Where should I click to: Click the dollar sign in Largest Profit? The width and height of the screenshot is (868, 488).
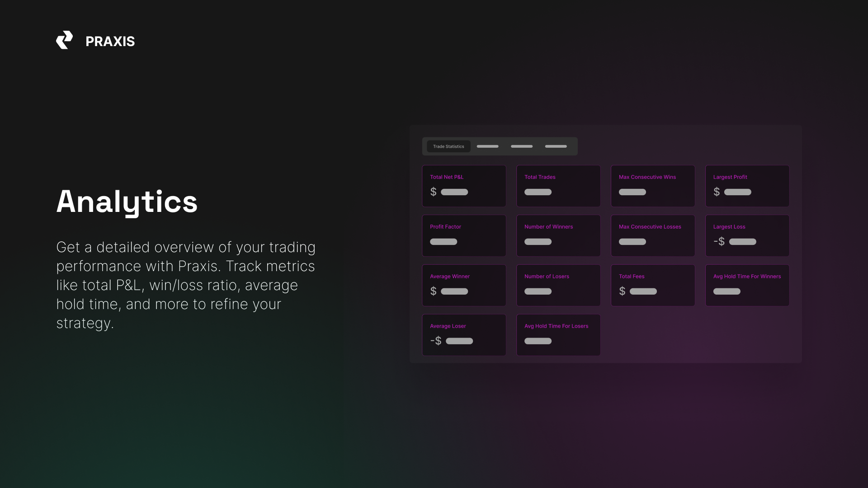coord(717,192)
